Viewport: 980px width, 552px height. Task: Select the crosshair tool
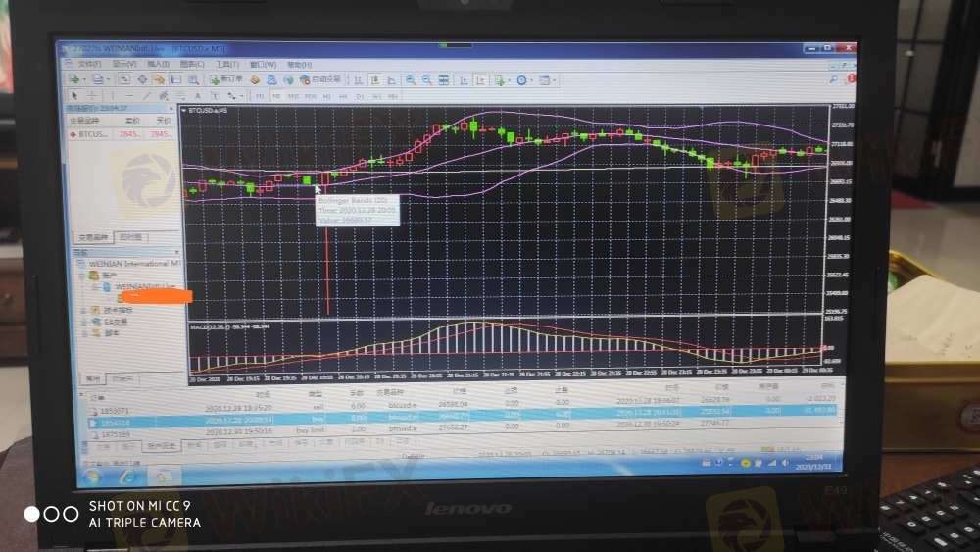(x=92, y=95)
